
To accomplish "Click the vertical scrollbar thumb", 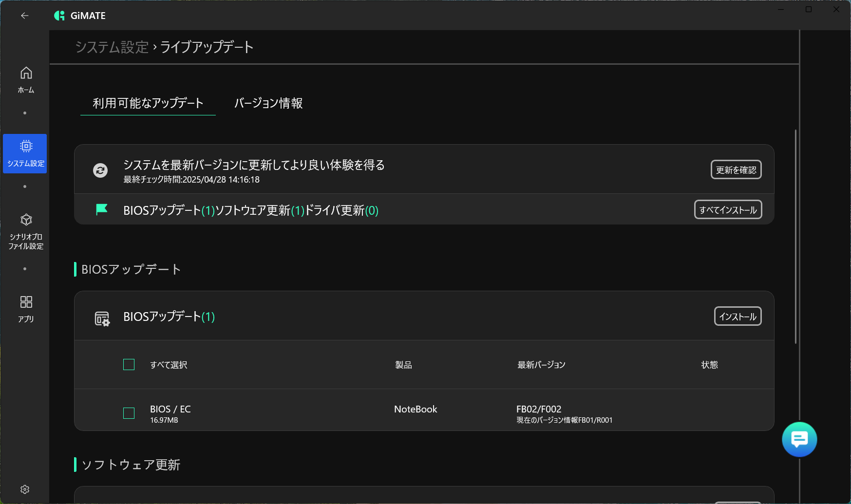I will coord(796,236).
